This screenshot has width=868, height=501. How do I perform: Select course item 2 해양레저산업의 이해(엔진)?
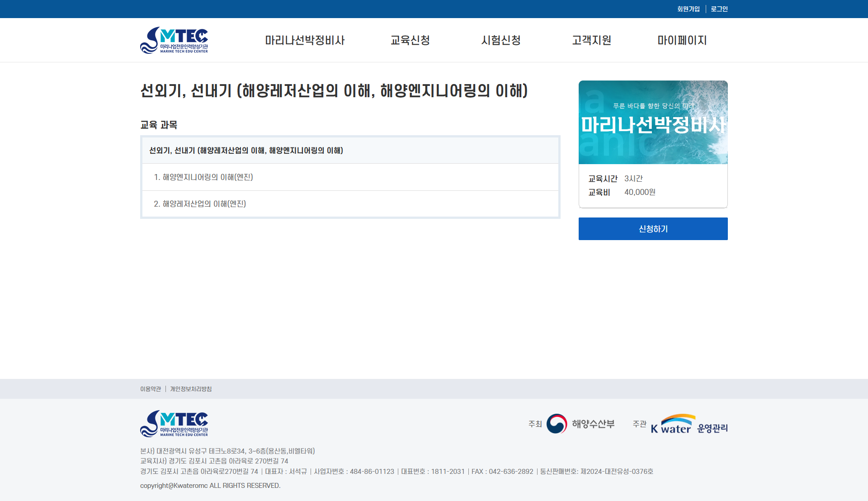coord(200,204)
